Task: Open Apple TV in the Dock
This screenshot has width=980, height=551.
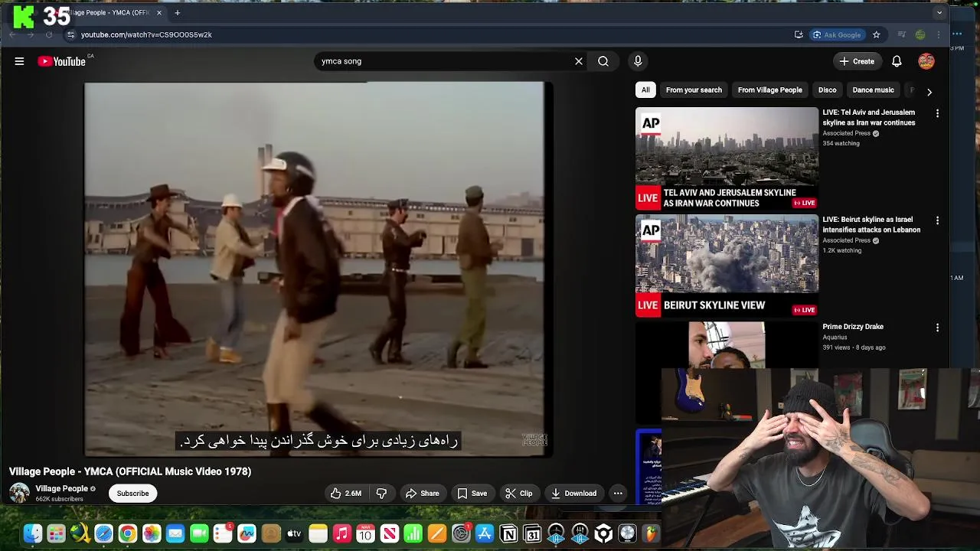Action: (295, 533)
